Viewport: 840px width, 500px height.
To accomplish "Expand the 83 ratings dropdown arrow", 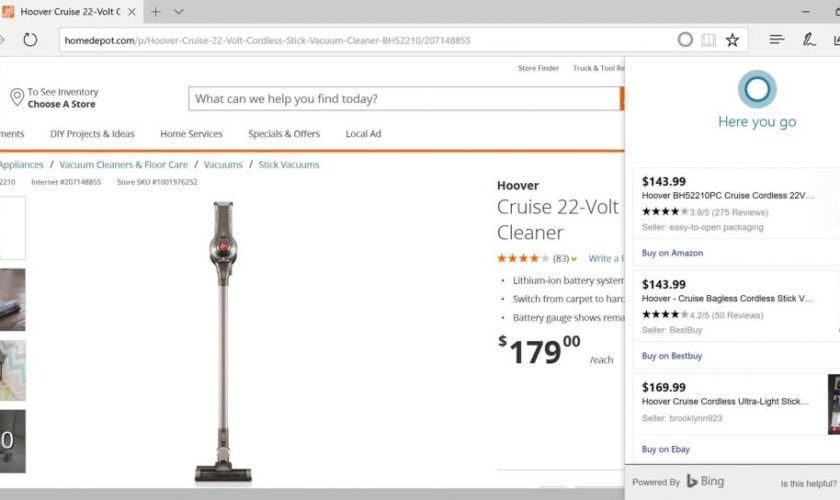I will point(574,259).
